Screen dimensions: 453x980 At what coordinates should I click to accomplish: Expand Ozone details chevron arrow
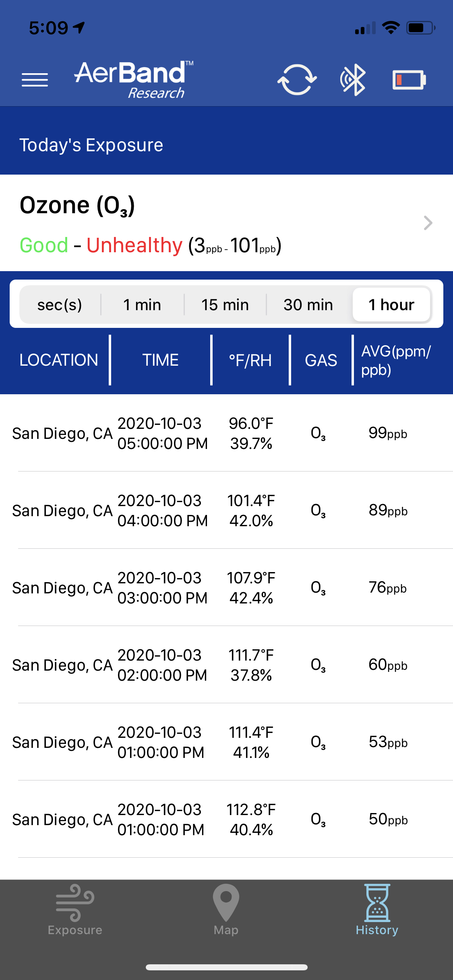click(x=428, y=223)
